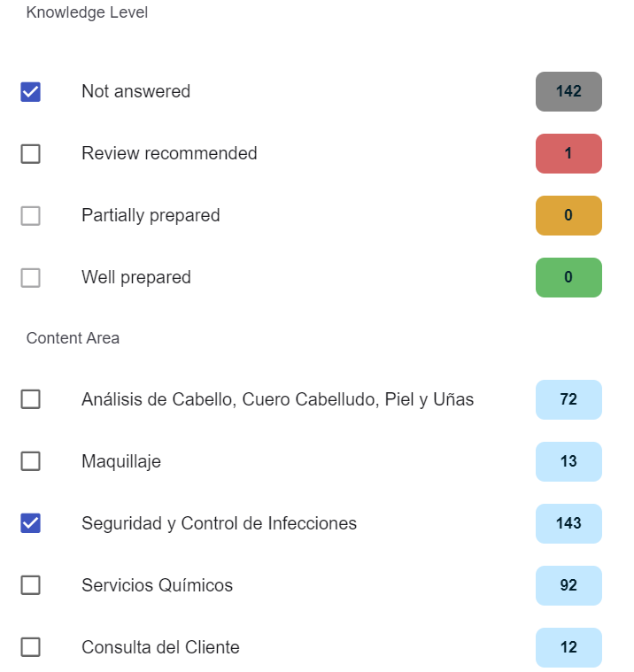The height and width of the screenshot is (672, 634).
Task: Click the orange Partially prepared count badge
Action: pos(568,215)
